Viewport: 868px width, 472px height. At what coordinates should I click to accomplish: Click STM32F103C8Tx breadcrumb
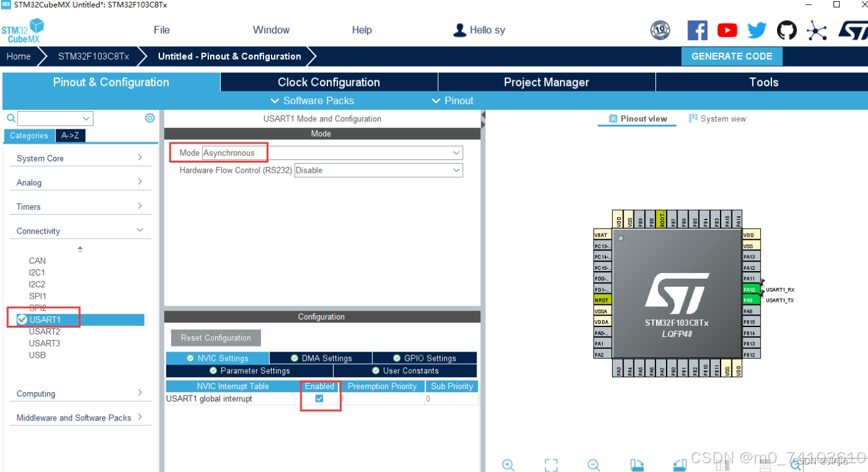click(93, 56)
